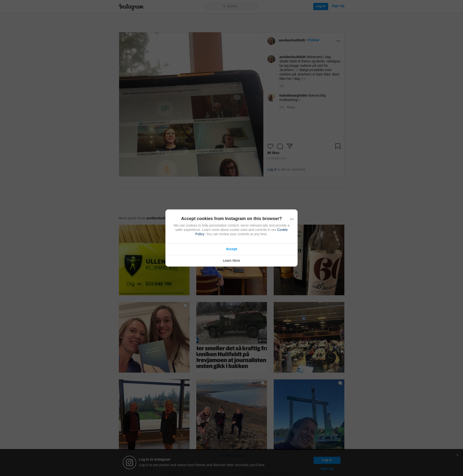Open the two women by window thumbnail
Viewport: 463px width, 476px height.
tap(154, 415)
